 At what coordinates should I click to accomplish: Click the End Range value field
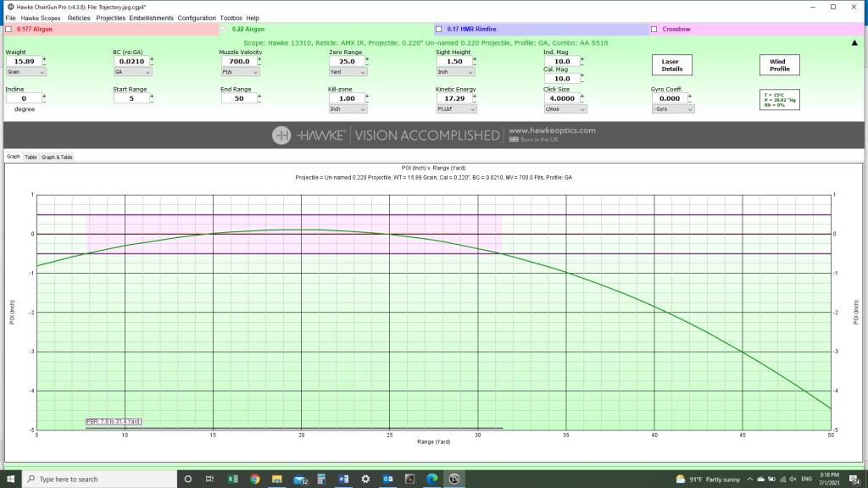(239, 98)
